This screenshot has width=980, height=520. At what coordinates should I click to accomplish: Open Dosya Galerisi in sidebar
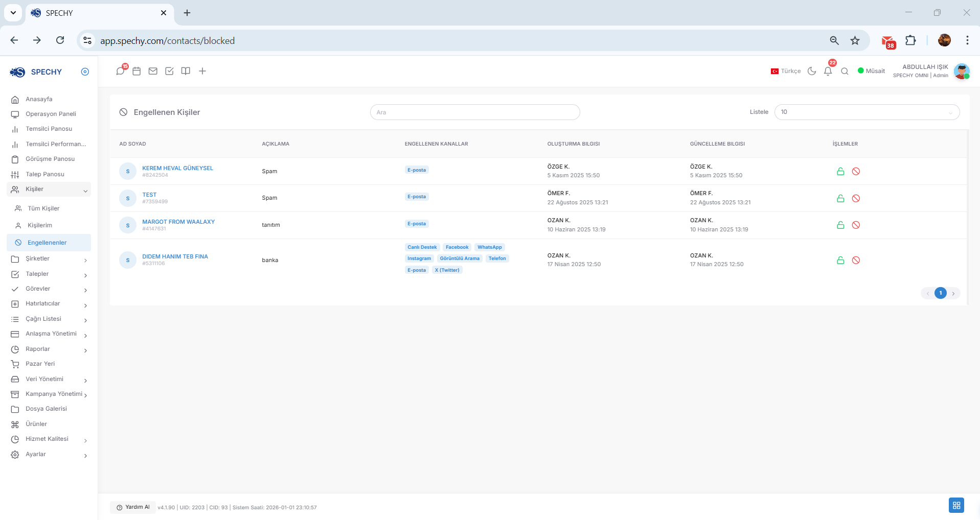[x=49, y=409]
